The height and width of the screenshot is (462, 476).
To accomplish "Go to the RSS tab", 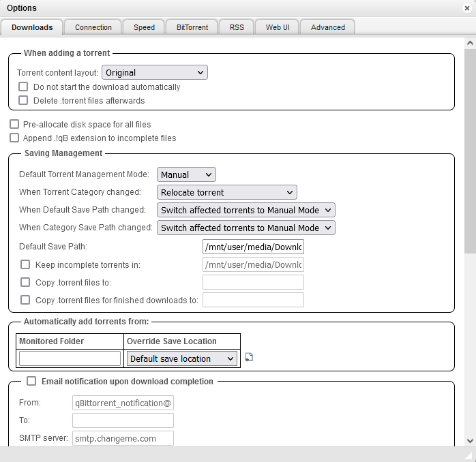I will click(x=237, y=27).
